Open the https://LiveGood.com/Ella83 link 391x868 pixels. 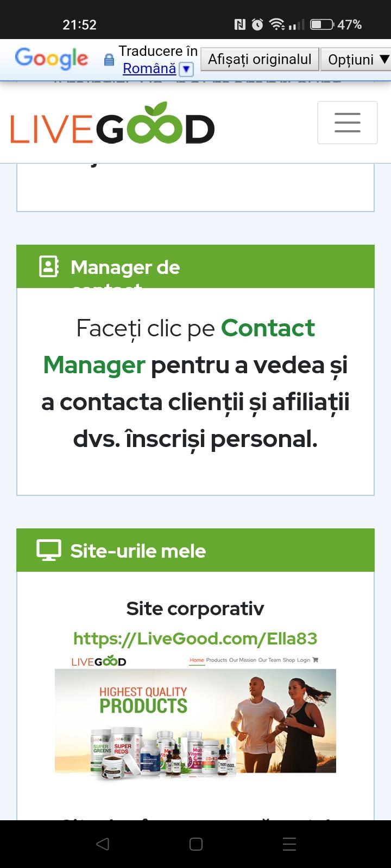(195, 638)
